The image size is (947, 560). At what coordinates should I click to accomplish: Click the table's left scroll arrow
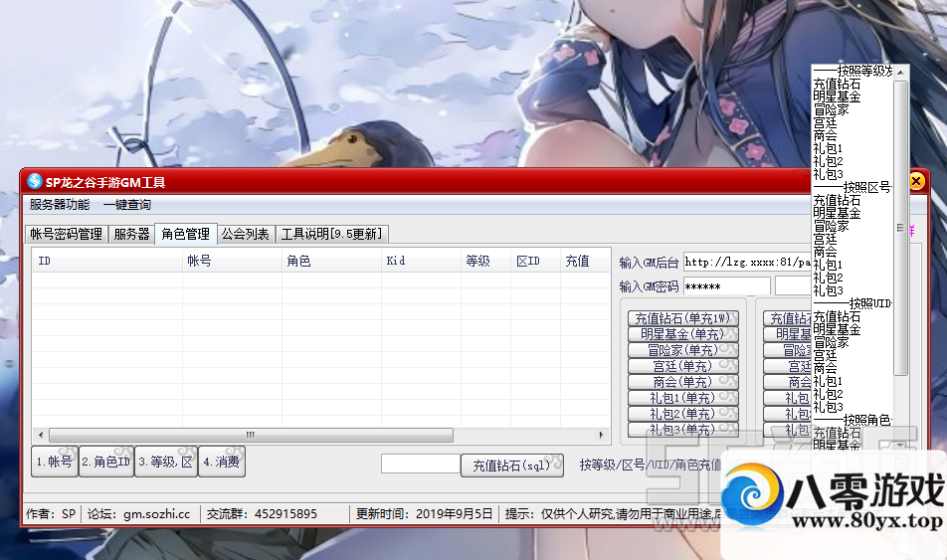point(41,435)
